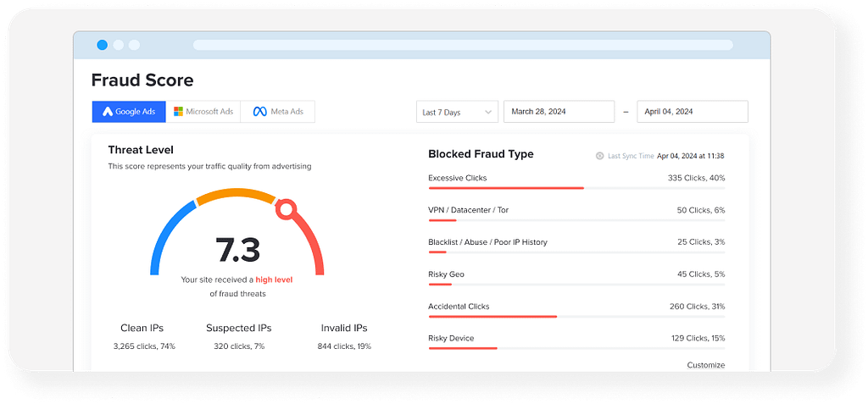Switch to the Microsoft Ads tab
This screenshot has height=404, width=868.
click(x=203, y=111)
